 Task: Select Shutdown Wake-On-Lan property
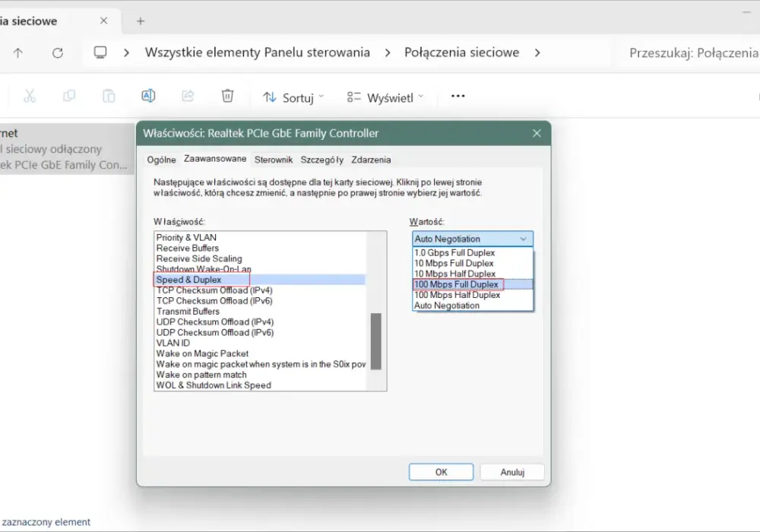pos(260,269)
